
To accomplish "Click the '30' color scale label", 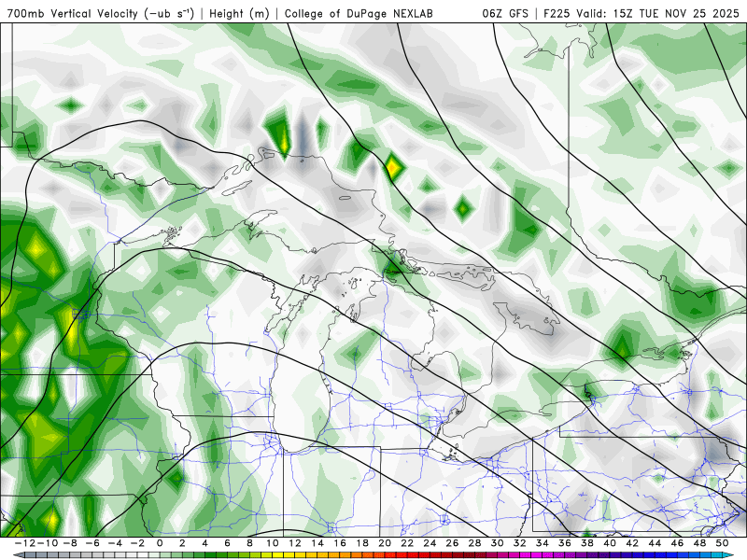I will (x=498, y=543).
